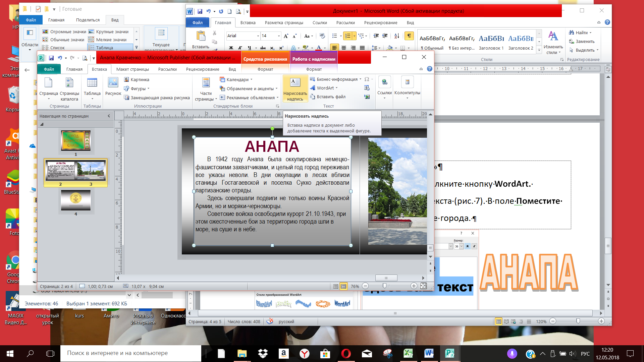Expand Borders & Accents (Обрамление и акценты) dropdown
644x362 pixels.
tap(276, 89)
